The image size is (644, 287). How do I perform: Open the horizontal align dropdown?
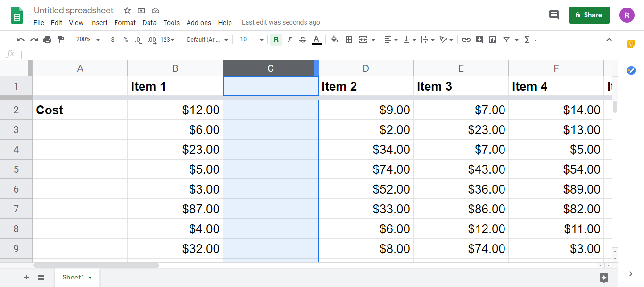(391, 40)
